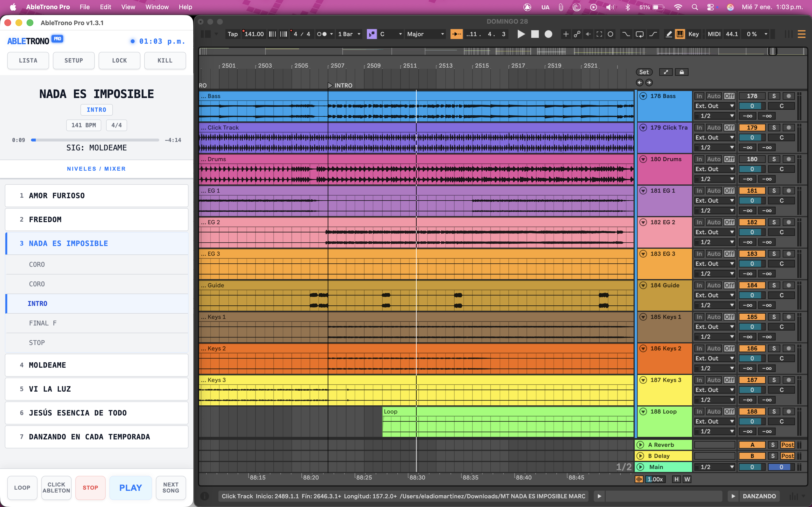Screen dimensions: 812x507
Task: Solo the 180 Drums track
Action: pos(774,159)
